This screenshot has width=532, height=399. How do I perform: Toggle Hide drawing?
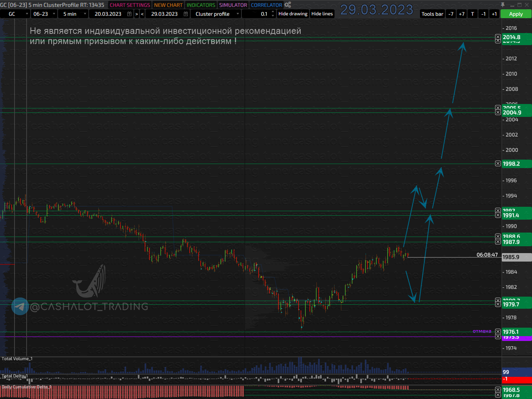pos(293,14)
